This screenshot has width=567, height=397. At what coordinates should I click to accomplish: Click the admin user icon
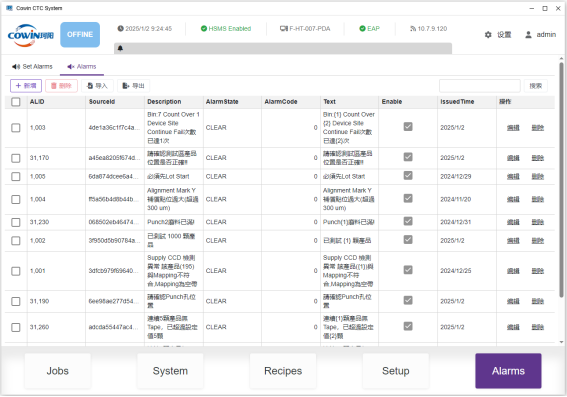[x=528, y=35]
